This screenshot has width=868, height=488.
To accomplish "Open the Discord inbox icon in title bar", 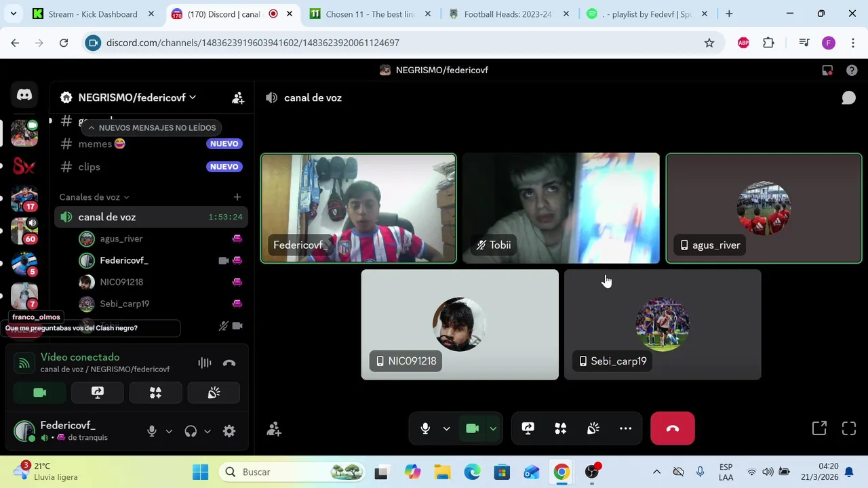I will tap(827, 70).
